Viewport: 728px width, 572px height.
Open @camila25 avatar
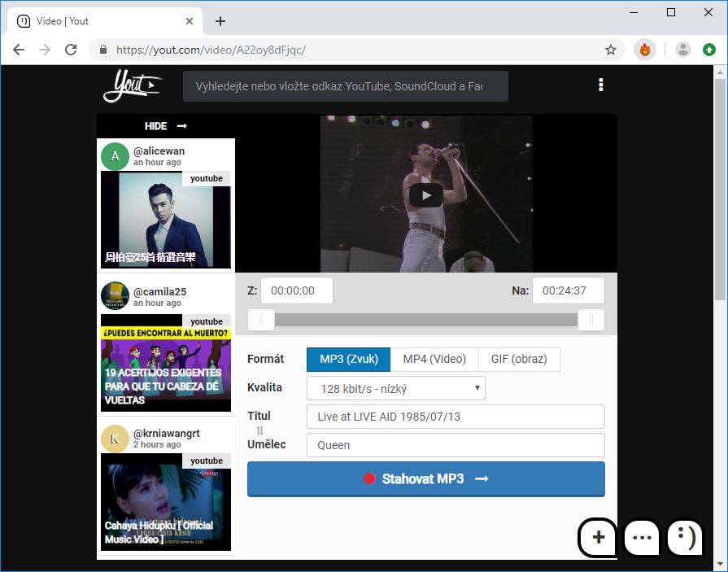pos(115,295)
